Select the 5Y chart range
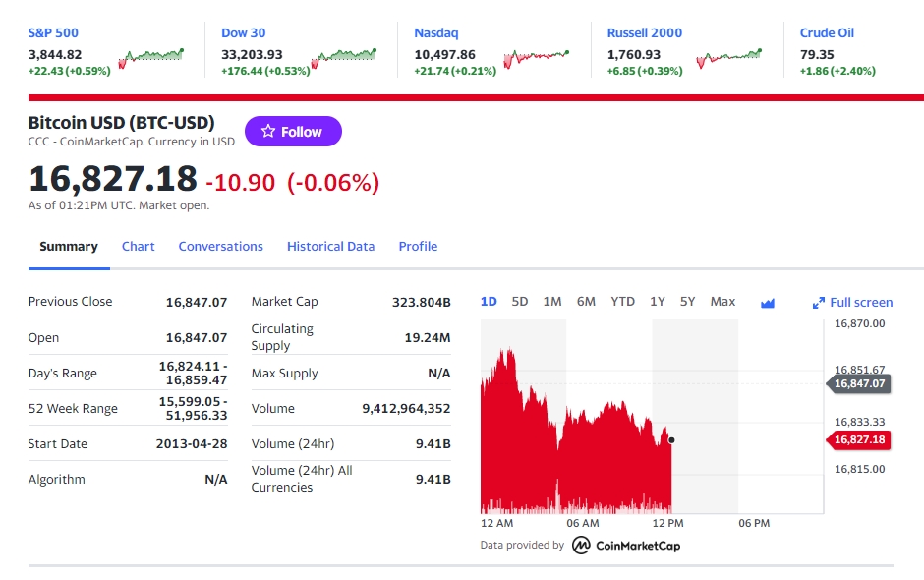 [x=688, y=302]
